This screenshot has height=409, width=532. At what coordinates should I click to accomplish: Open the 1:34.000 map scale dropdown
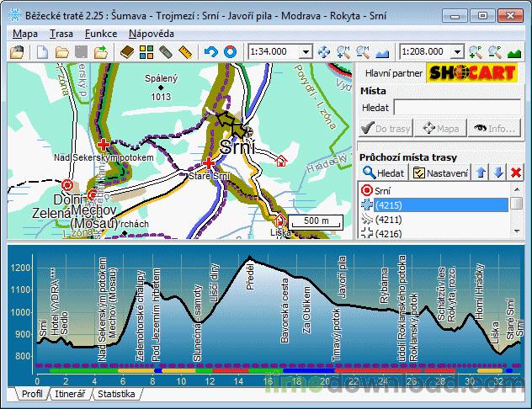(x=306, y=52)
